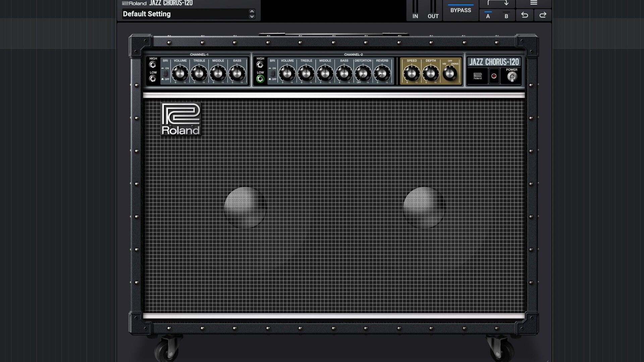Plug into Channel-2 HIGH input jack
Screen dimensions: 644x362
[x=260, y=65]
